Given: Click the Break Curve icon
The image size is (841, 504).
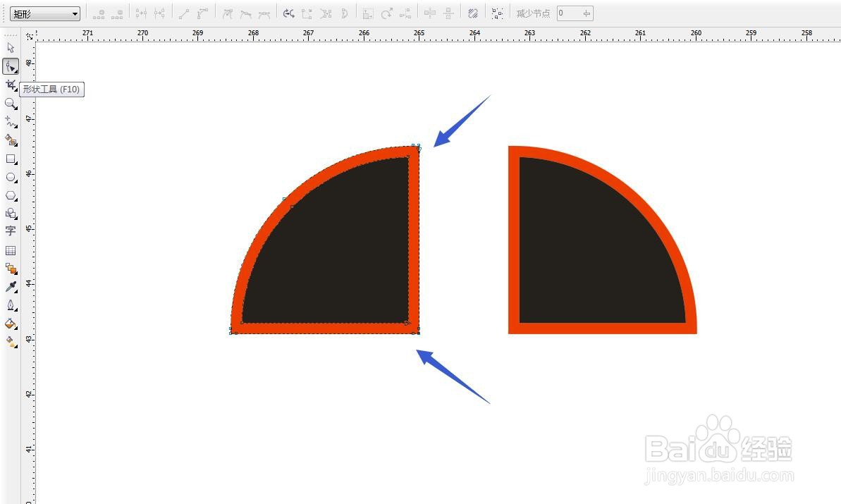Looking at the screenshot, I should coord(159,13).
